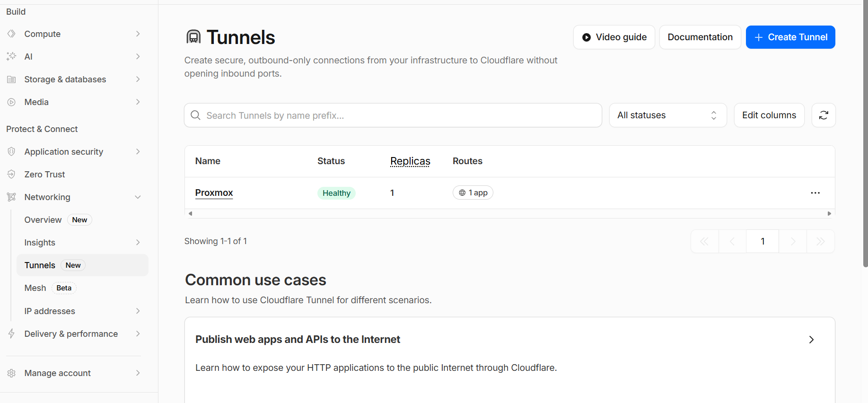868x403 pixels.
Task: Expand the IP addresses chevron
Action: click(x=138, y=311)
